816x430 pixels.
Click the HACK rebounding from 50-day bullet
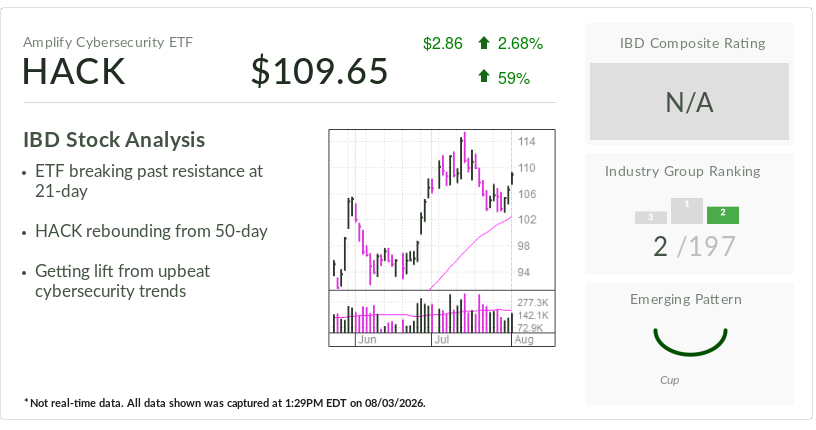tap(151, 231)
